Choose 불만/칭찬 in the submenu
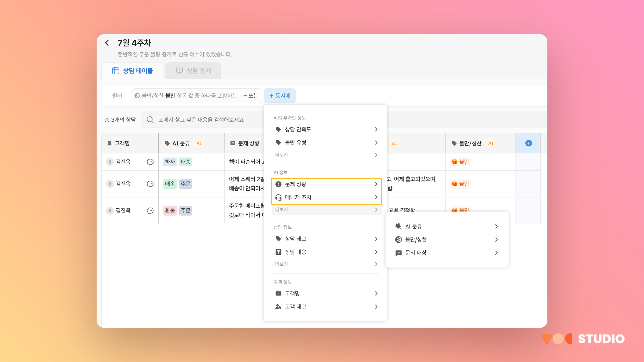This screenshot has width=644, height=362. pyautogui.click(x=416, y=239)
